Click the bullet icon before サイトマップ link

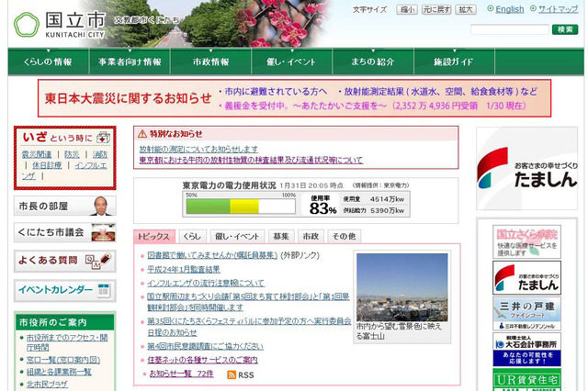coord(533,8)
